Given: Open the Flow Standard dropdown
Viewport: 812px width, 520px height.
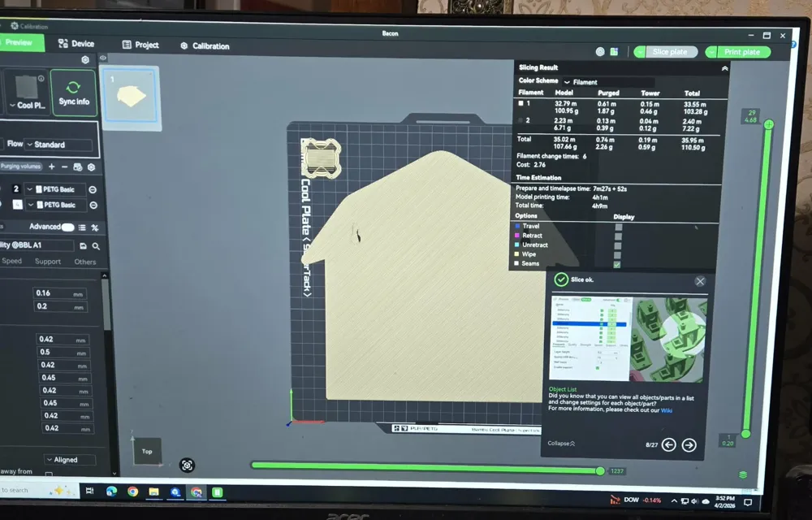Looking at the screenshot, I should click(58, 145).
